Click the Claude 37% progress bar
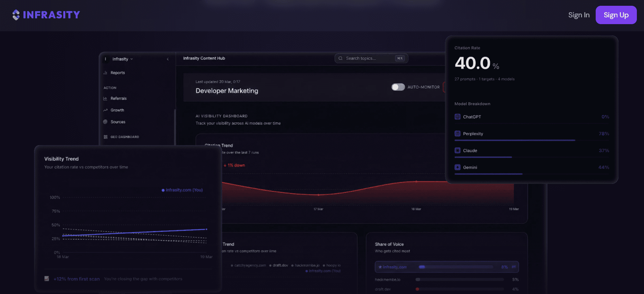644x294 pixels. point(483,157)
